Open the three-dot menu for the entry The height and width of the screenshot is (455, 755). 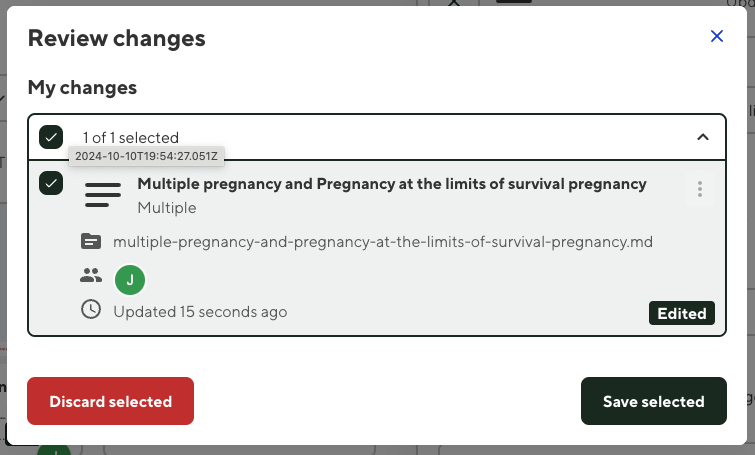[700, 189]
